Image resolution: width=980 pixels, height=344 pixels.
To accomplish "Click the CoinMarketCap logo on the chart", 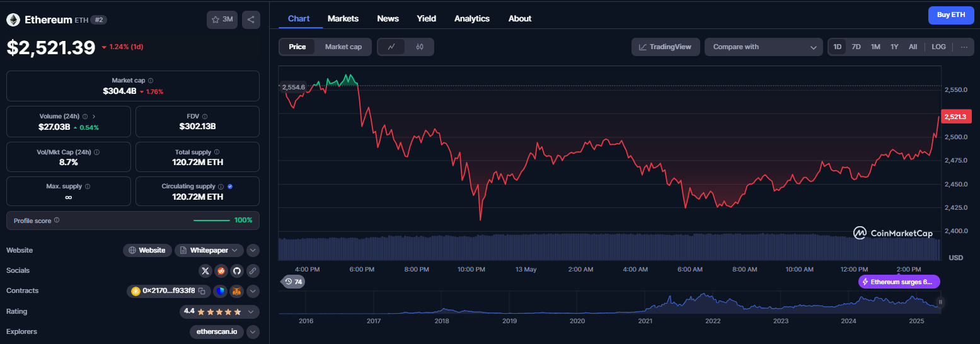I will click(893, 233).
